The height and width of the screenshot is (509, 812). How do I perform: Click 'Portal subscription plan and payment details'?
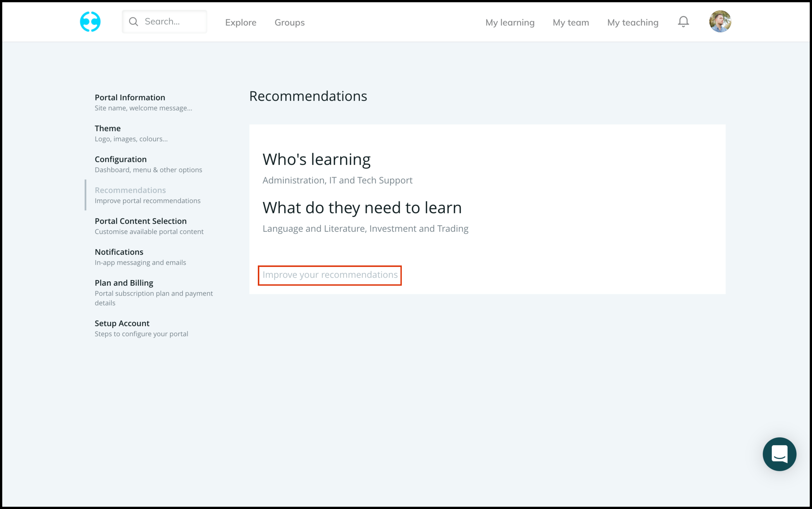pyautogui.click(x=154, y=298)
